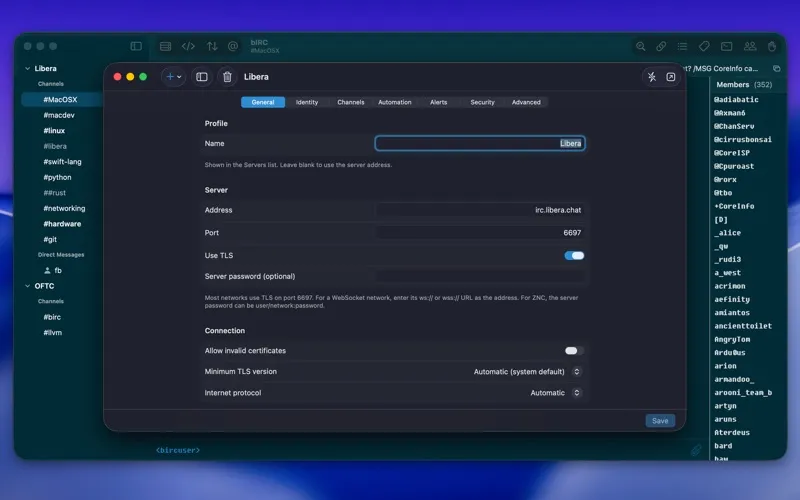Click the Port field
The image size is (800, 500).
click(480, 233)
